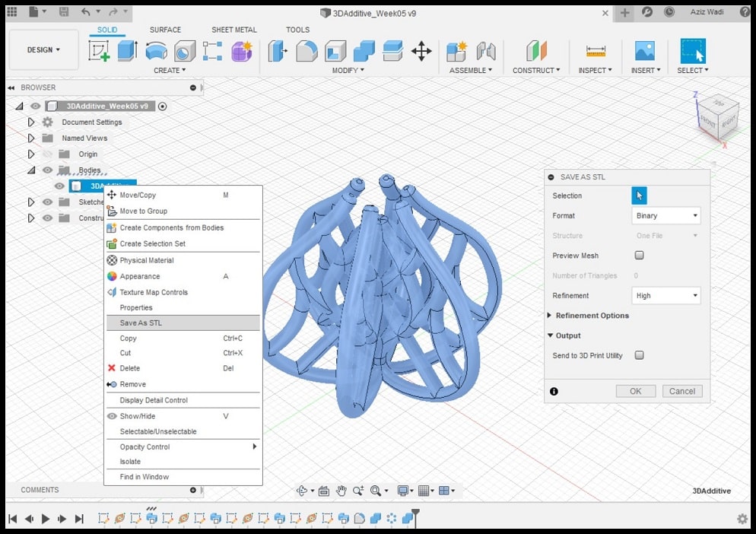Open the CREATE dropdown menu
The width and height of the screenshot is (756, 534).
coord(170,71)
